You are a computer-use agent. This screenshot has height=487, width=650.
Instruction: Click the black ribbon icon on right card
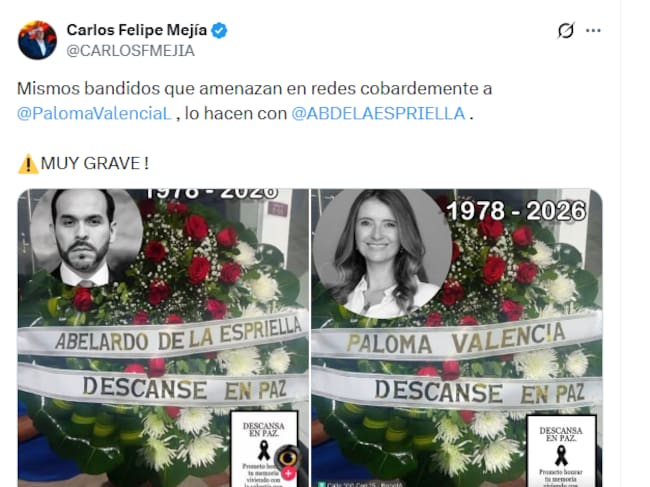pyautogui.click(x=561, y=456)
